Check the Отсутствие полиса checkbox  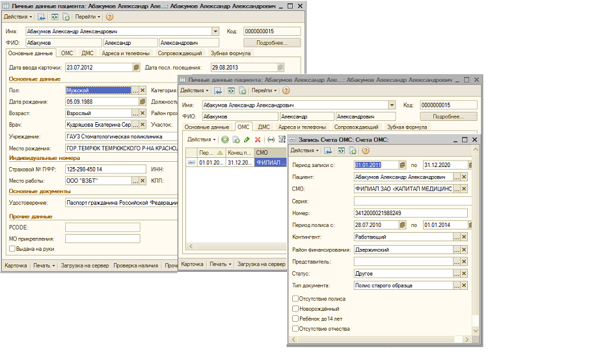point(296,299)
